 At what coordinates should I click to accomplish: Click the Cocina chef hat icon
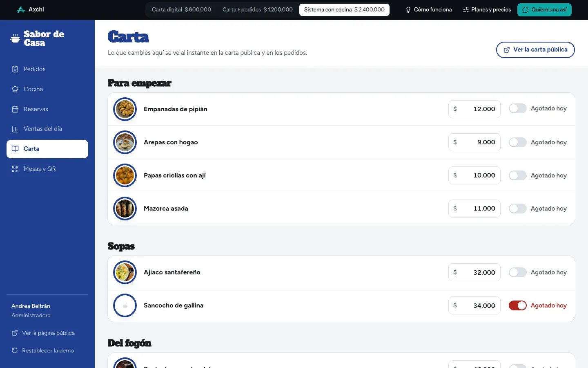[x=15, y=89]
